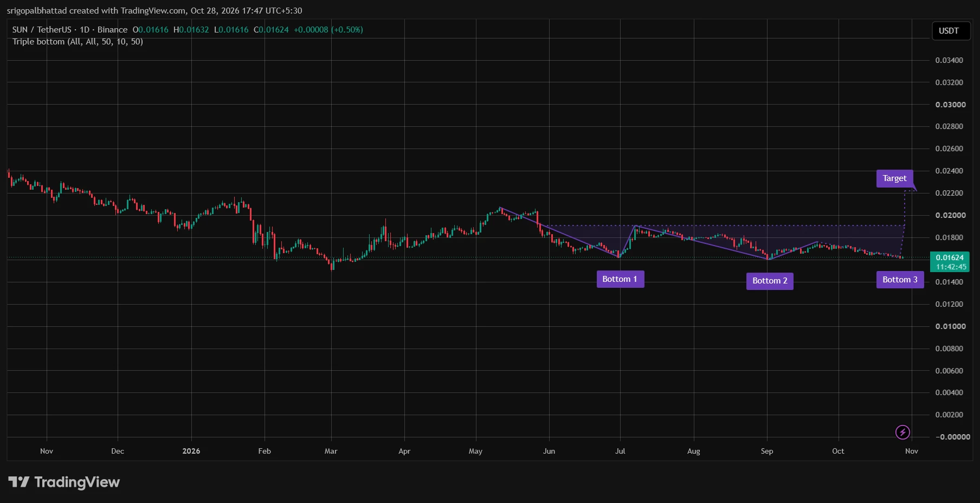The image size is (980, 503).
Task: Click the Aug label on time axis
Action: (x=694, y=451)
